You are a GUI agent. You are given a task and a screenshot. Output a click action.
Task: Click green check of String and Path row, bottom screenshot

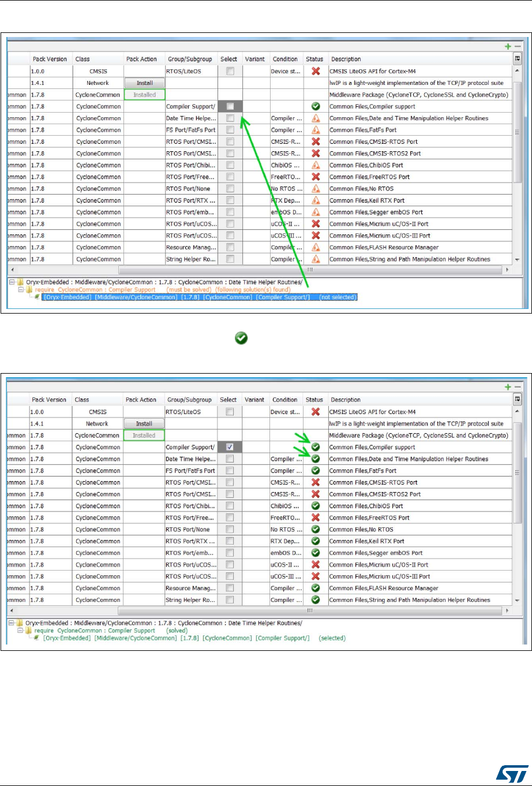pos(315,599)
